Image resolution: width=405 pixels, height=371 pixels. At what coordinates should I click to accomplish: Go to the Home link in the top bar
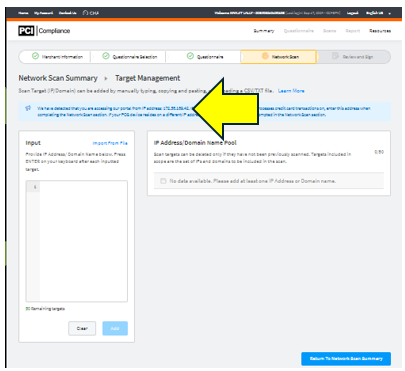(23, 13)
